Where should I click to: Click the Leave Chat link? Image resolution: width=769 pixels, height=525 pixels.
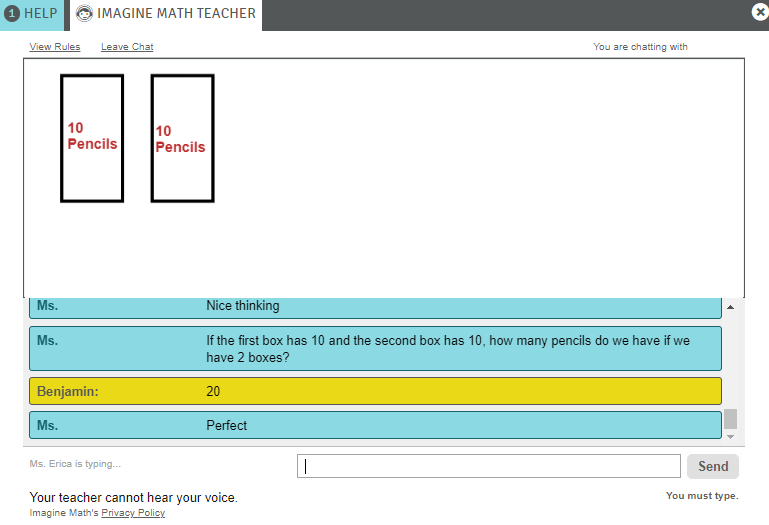(127, 47)
